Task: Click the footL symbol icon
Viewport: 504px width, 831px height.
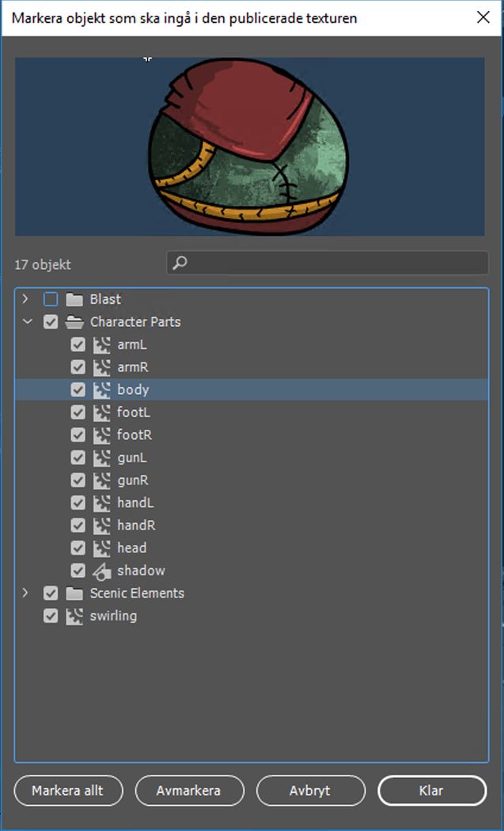Action: (x=102, y=412)
